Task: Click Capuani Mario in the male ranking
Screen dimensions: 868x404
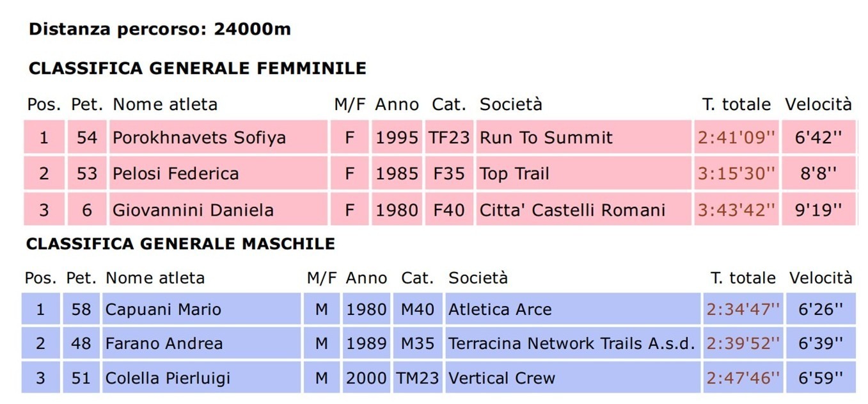Action: click(x=201, y=309)
